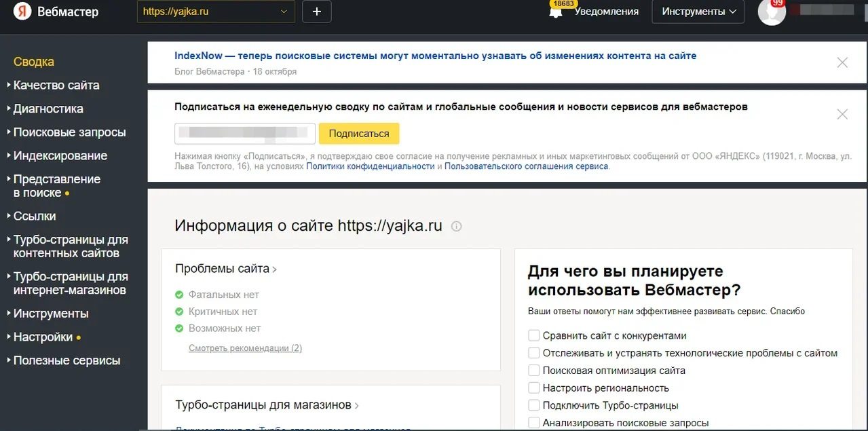Click green check beside Возможных нет
The width and height of the screenshot is (868, 431).
179,329
